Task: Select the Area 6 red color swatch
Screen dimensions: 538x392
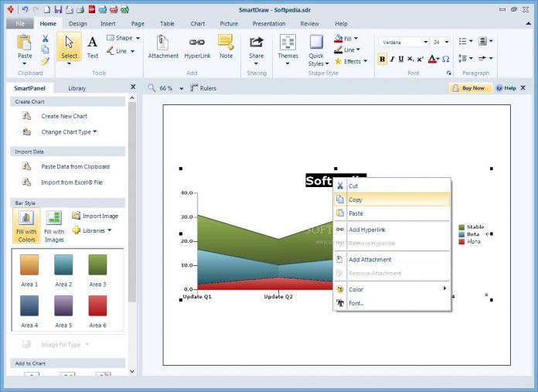Action: coord(97,305)
